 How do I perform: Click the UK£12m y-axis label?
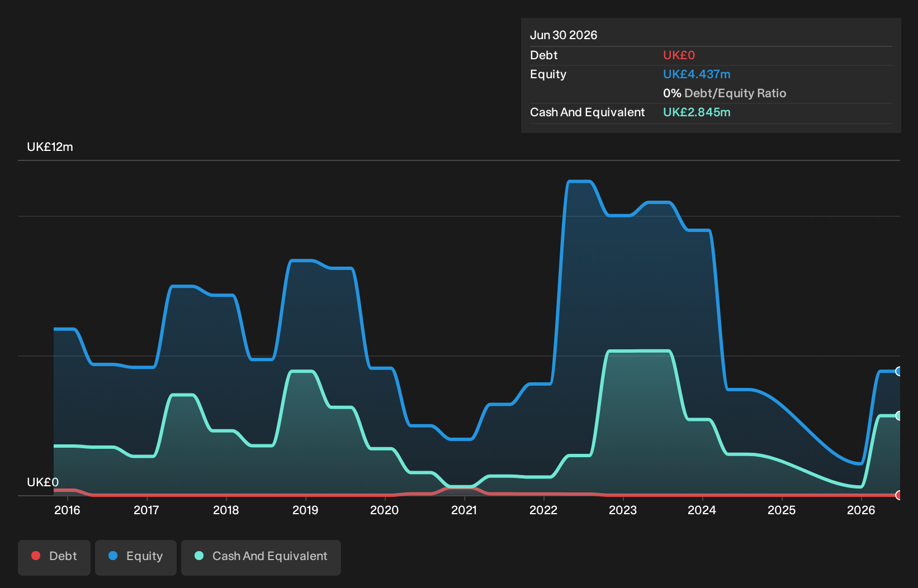[50, 147]
